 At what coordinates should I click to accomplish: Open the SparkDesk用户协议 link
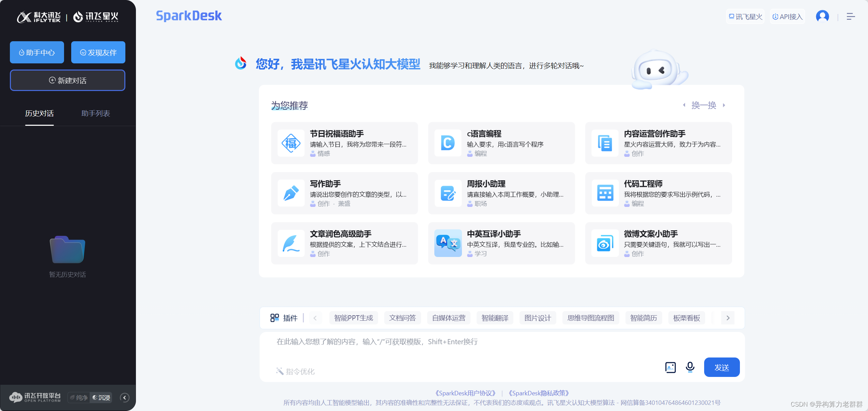coord(465,393)
